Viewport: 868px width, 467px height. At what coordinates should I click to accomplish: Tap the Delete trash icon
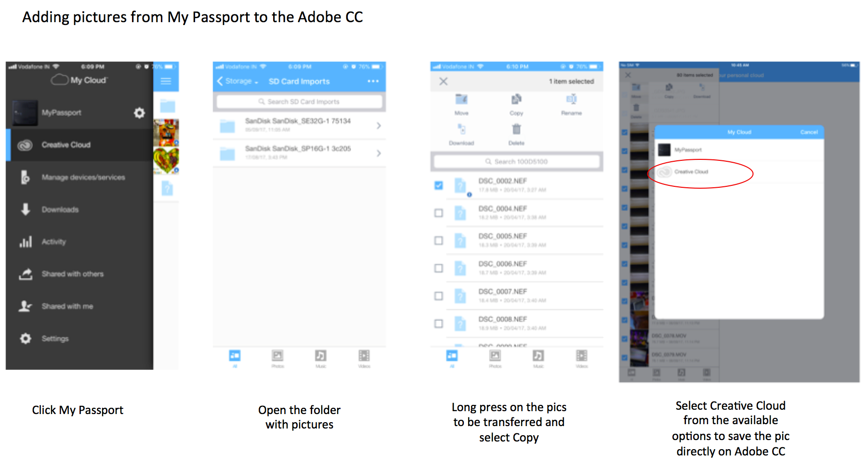(x=516, y=129)
